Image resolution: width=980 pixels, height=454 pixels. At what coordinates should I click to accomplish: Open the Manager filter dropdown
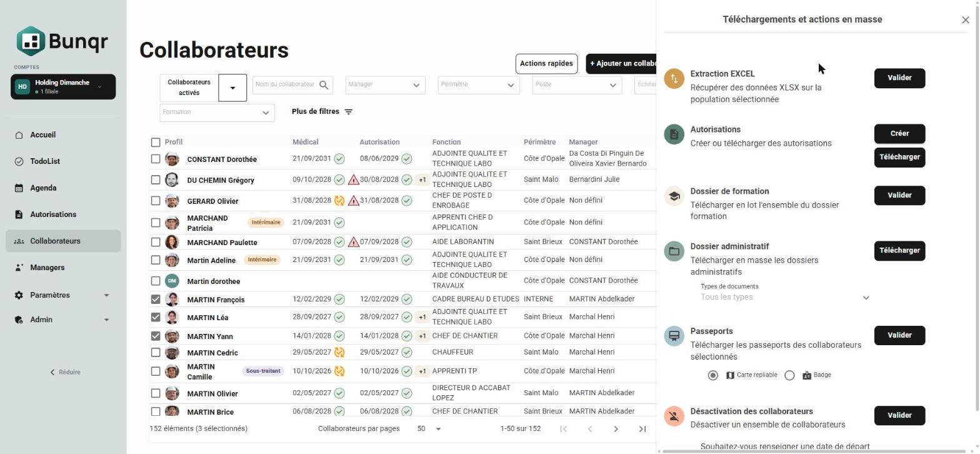pyautogui.click(x=385, y=85)
